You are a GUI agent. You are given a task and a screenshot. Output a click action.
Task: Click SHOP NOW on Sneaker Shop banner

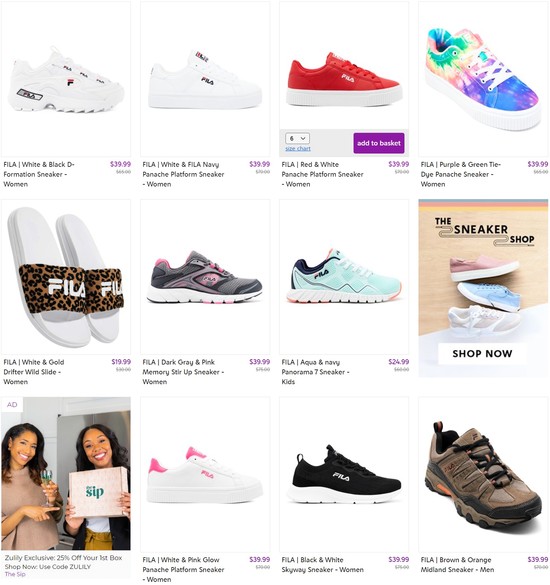482,353
